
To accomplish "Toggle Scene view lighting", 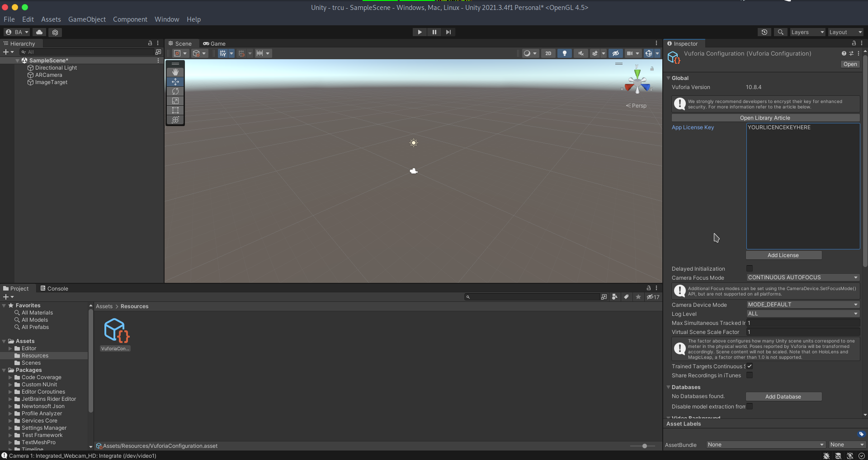I will [564, 53].
